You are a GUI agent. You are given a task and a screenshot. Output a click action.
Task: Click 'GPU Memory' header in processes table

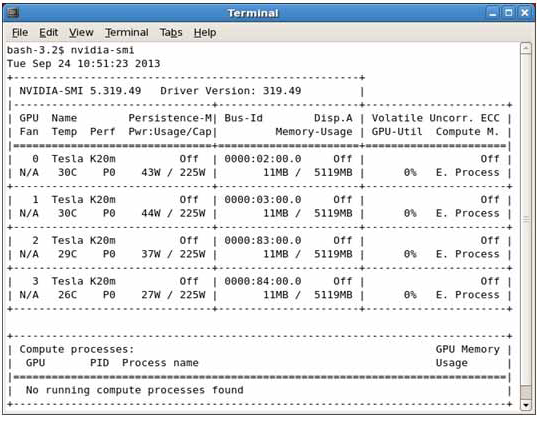point(468,349)
